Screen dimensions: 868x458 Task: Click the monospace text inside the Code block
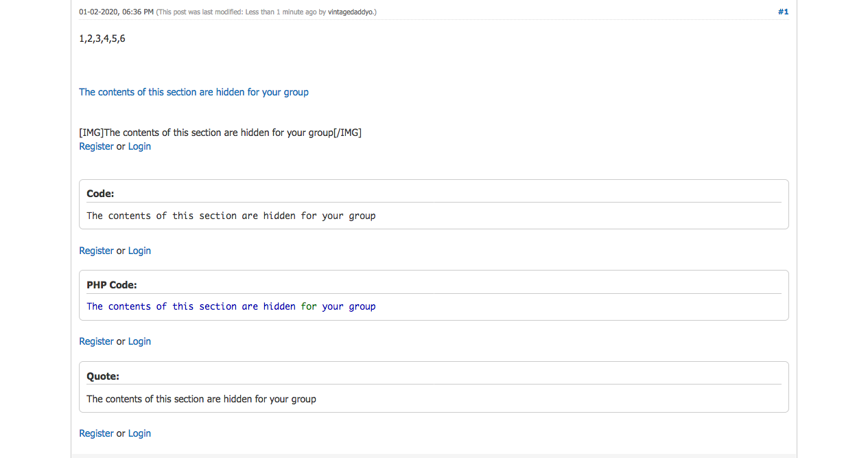click(231, 216)
